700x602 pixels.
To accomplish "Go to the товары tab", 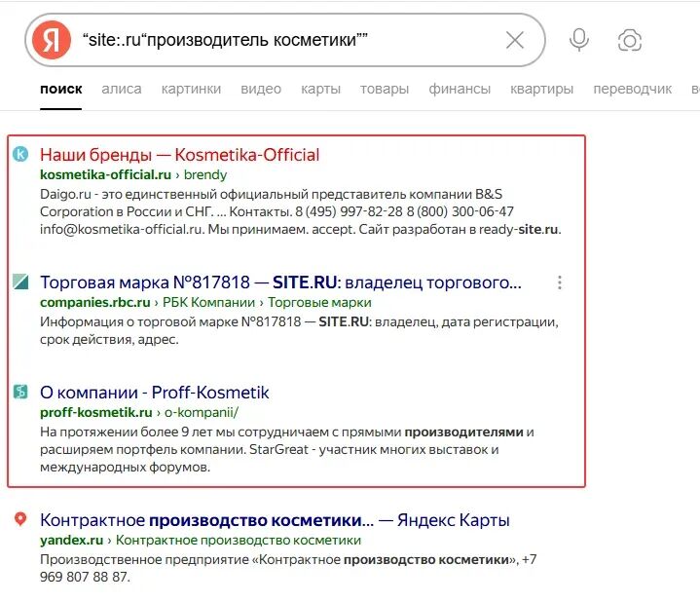I will (385, 89).
